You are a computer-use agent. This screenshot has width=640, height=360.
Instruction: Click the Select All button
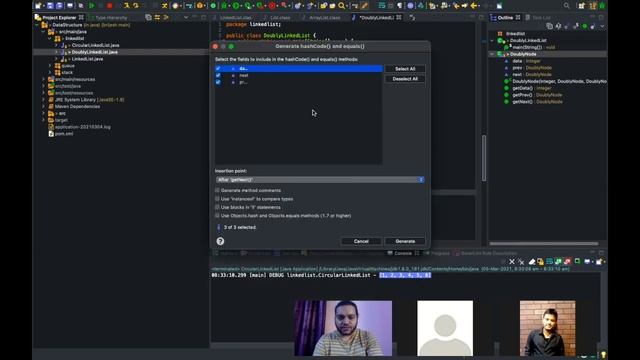pyautogui.click(x=405, y=69)
